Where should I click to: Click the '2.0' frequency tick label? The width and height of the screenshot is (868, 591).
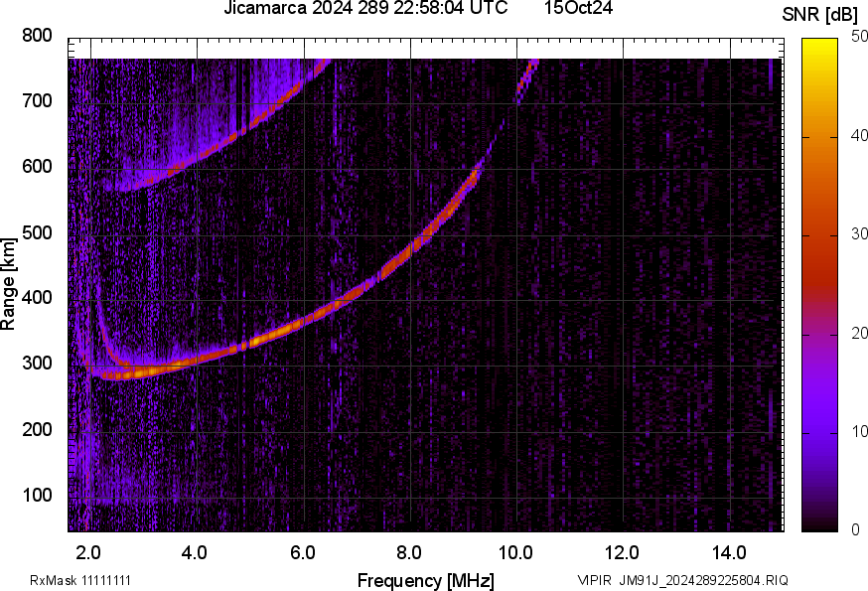[88, 553]
